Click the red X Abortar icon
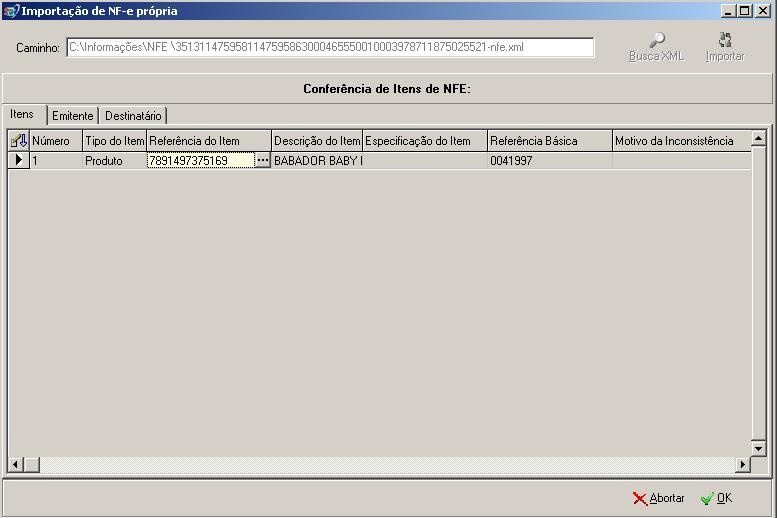 (640, 498)
